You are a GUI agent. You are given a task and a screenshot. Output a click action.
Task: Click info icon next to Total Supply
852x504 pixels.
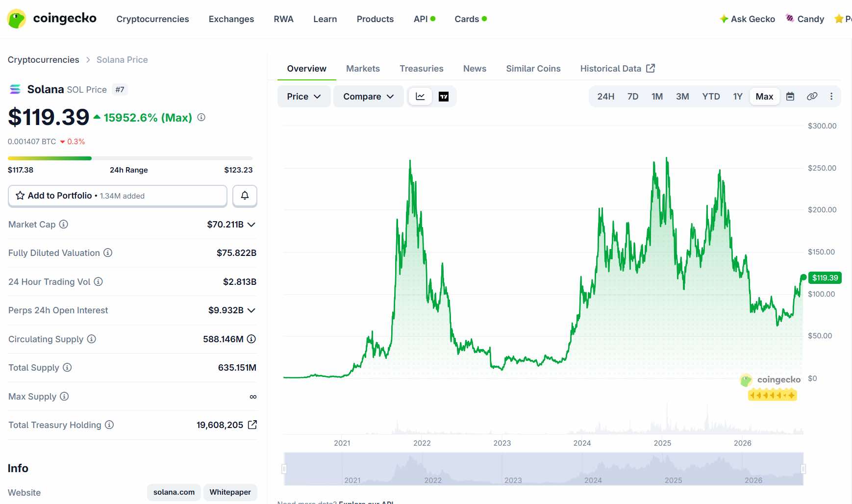[x=67, y=367]
